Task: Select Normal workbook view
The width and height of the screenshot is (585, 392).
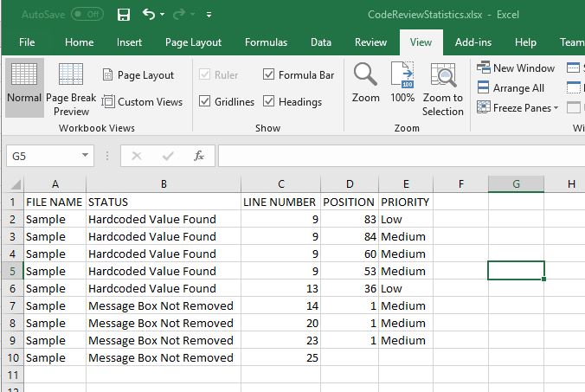Action: [24, 85]
